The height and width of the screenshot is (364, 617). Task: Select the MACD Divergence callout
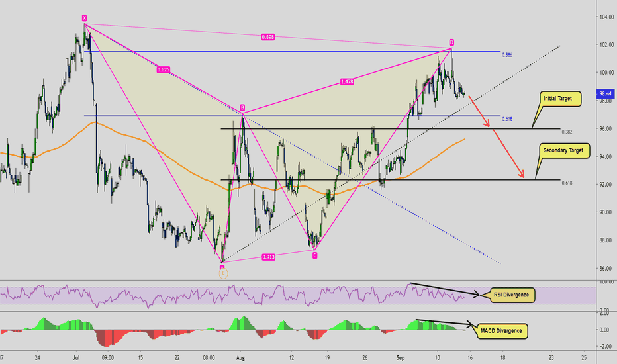[x=501, y=331]
